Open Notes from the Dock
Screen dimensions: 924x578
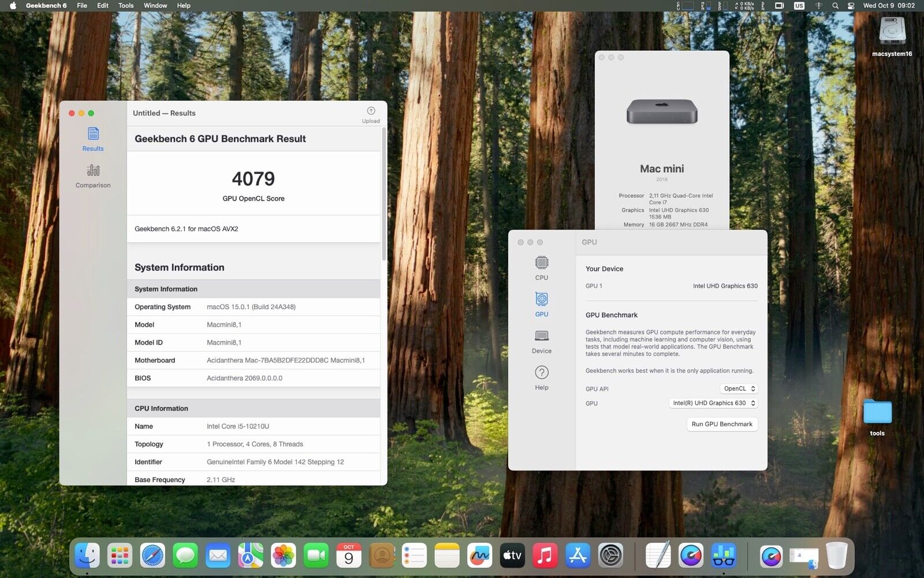tap(447, 556)
